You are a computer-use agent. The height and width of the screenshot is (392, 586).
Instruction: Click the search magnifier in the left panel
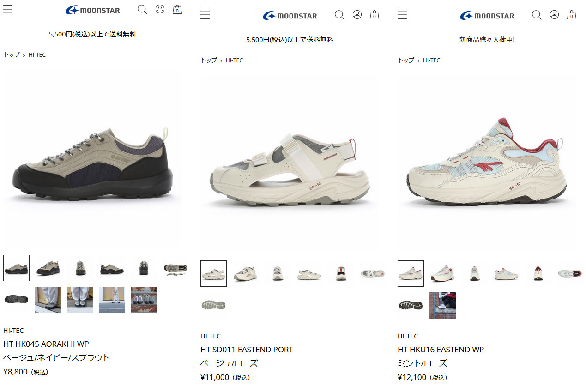pos(142,10)
